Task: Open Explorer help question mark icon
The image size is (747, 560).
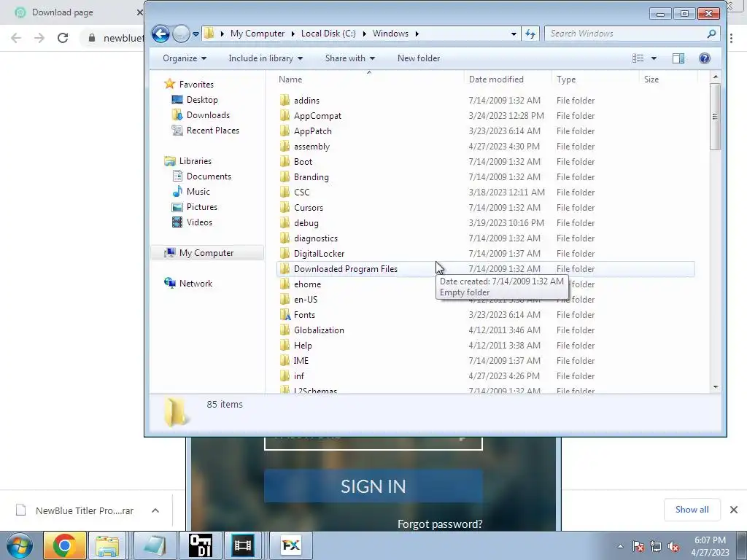Action: click(705, 58)
